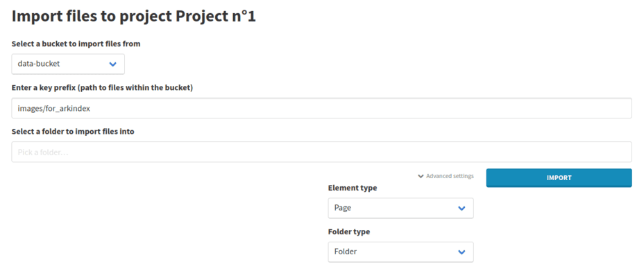Click the 'Element type' label
Viewport: 644px width, 273px height.
click(353, 188)
